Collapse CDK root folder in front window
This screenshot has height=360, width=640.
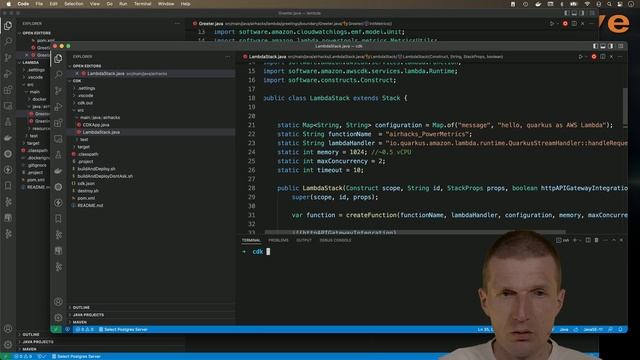pos(77,81)
